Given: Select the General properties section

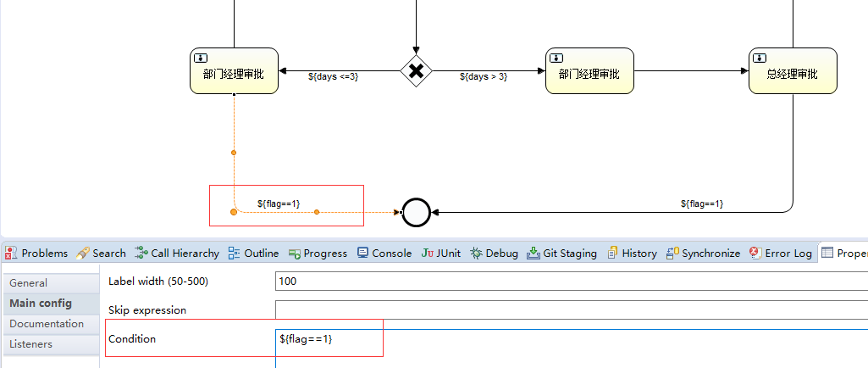Looking at the screenshot, I should tap(51, 282).
